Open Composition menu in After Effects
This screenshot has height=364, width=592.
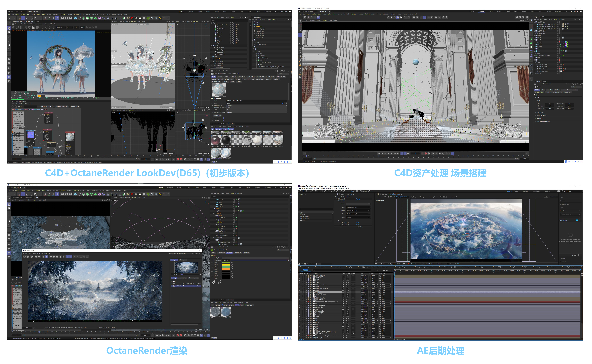311,188
